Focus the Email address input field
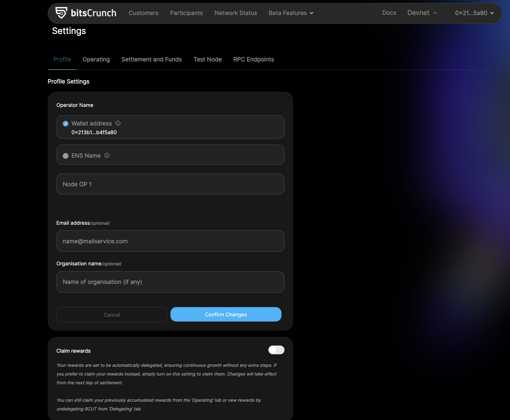The height and width of the screenshot is (420, 510). 170,241
